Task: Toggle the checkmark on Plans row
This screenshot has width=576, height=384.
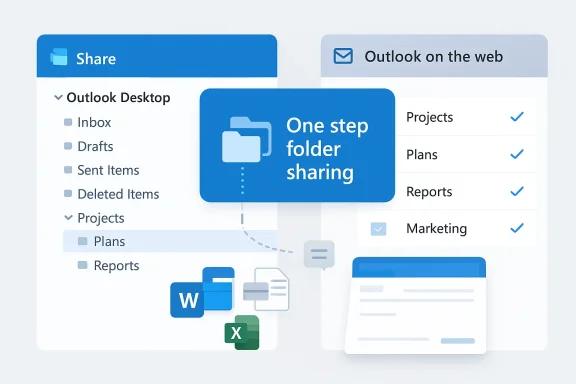Action: click(x=517, y=154)
